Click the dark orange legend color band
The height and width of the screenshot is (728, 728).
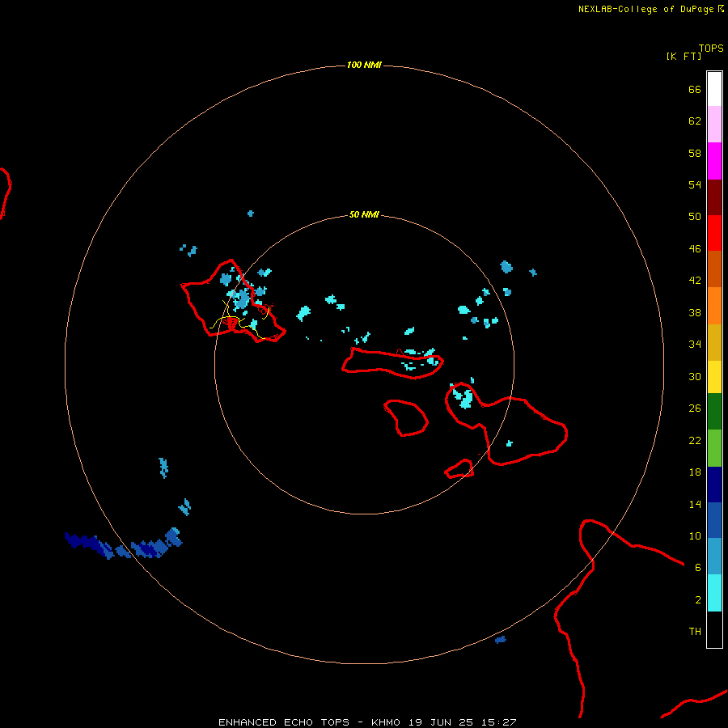pos(714,269)
